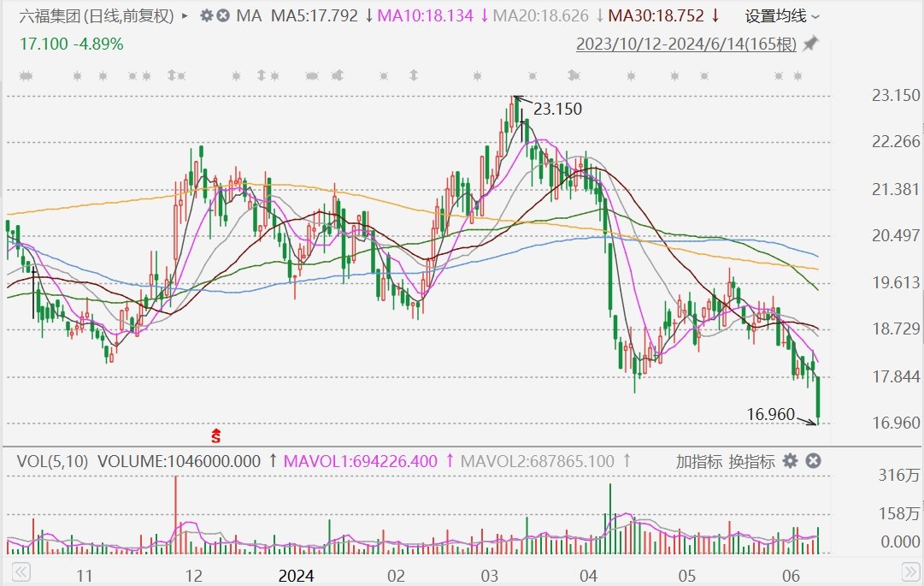Click the 12 month label on timeline
Image resolution: width=924 pixels, height=586 pixels.
193,576
